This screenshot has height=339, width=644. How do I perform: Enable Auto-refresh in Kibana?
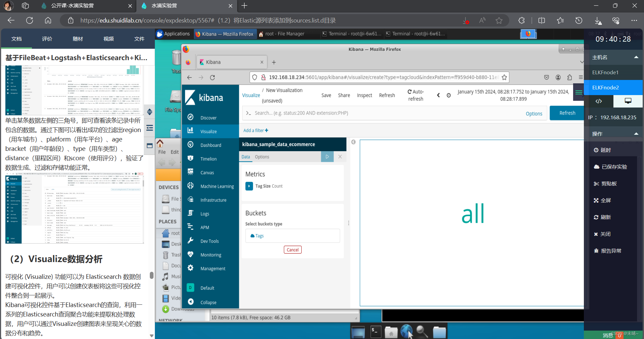pos(416,95)
